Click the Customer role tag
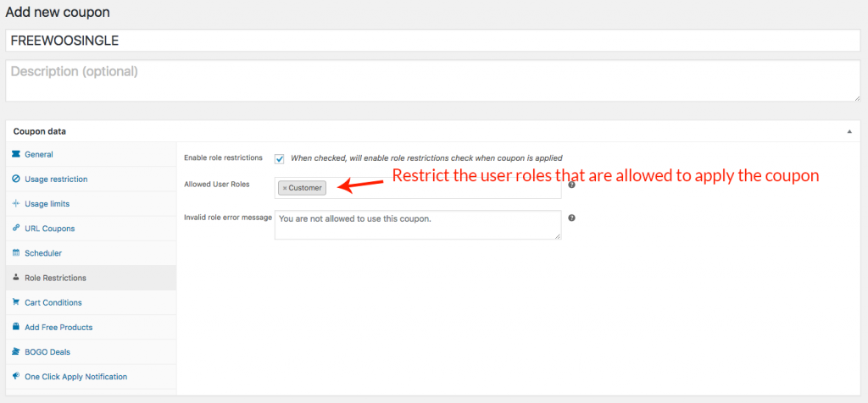 [x=303, y=188]
